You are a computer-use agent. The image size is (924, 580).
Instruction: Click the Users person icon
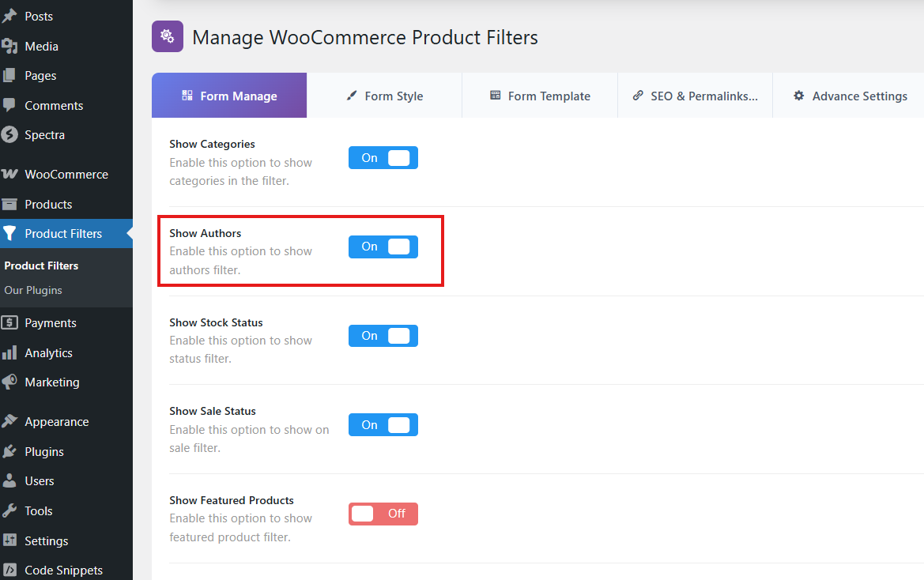tap(9, 480)
